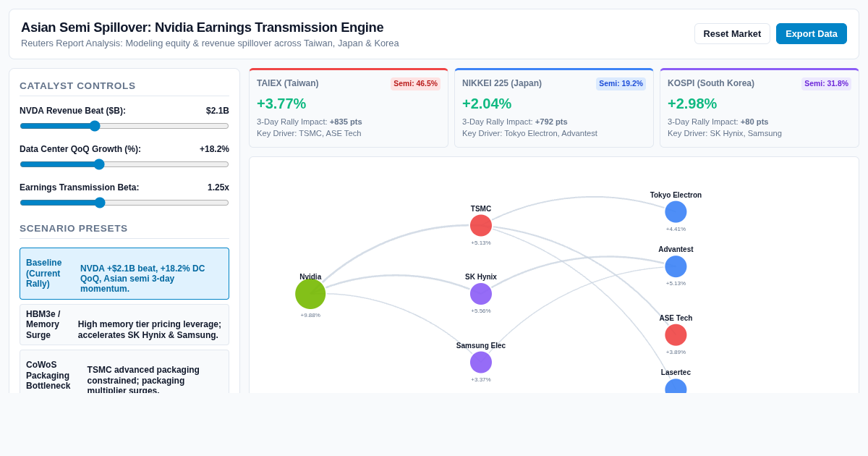Select the blue Lasertec node
This screenshot has width=868, height=456.
tap(676, 387)
